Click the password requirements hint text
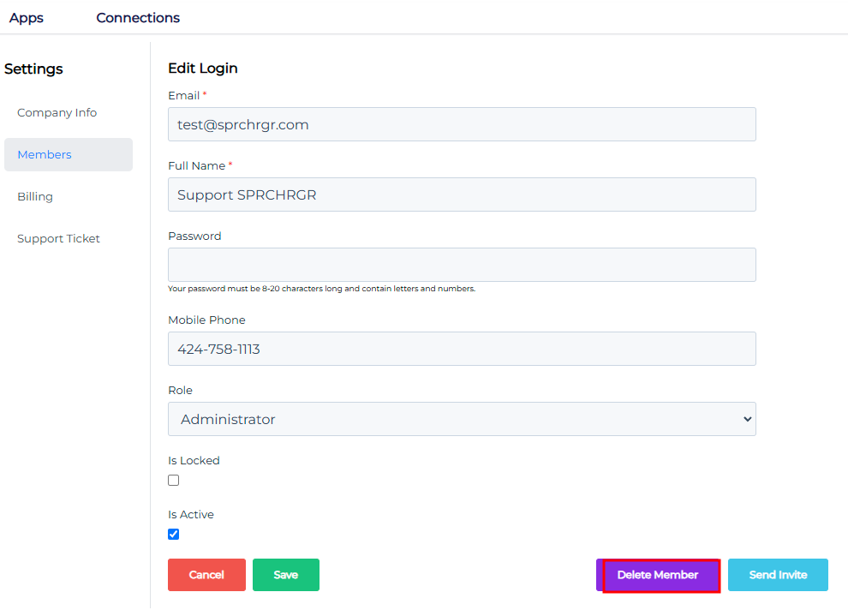 (x=322, y=289)
